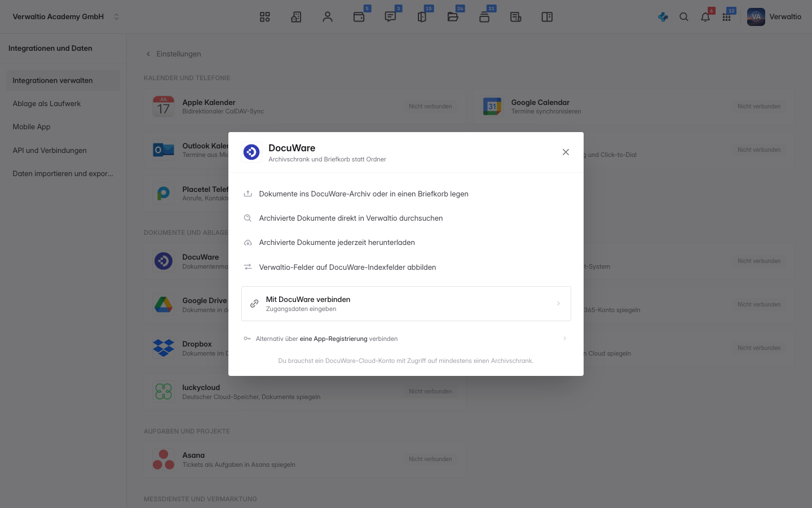
Task: Click the blue assistant icon beside search
Action: [x=663, y=17]
